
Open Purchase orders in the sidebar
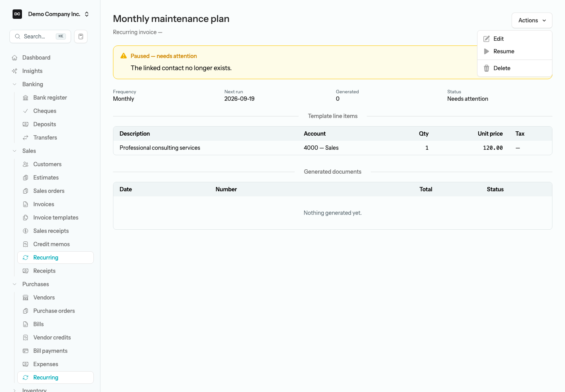coord(55,311)
